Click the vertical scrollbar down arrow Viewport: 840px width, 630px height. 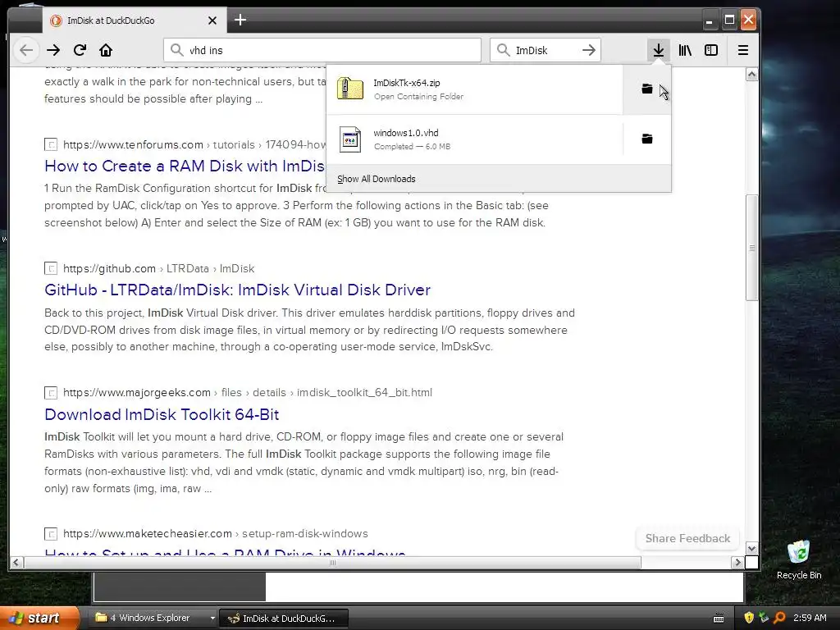click(x=751, y=549)
